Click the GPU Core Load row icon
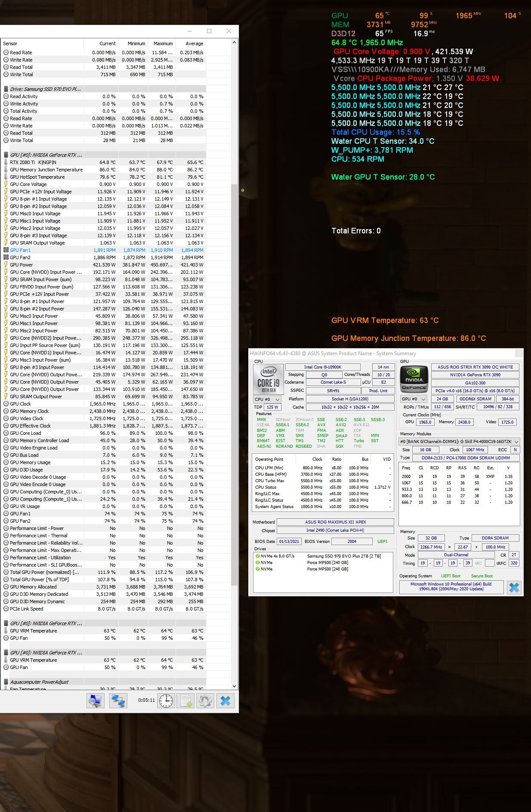 pos(6,433)
